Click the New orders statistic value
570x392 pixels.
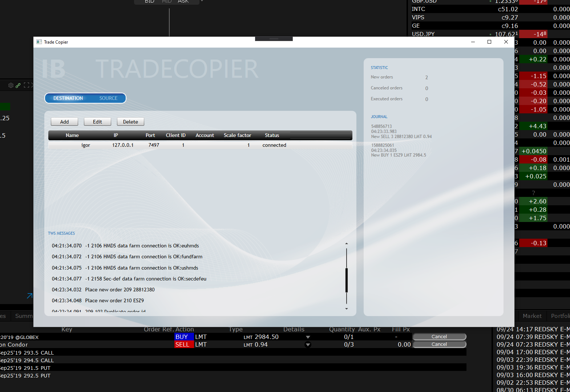427,77
